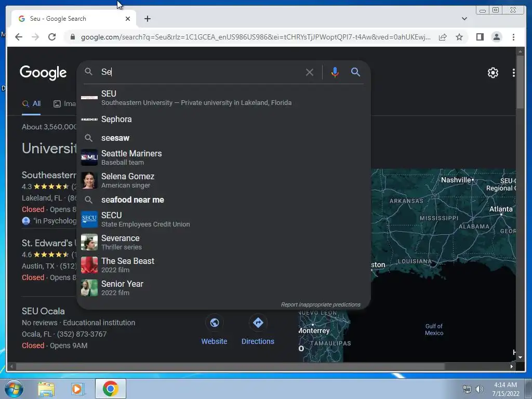Share this page from address bar
This screenshot has width=532, height=399.
pos(443,37)
